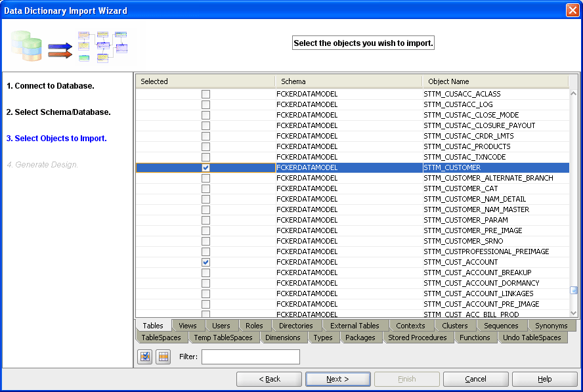This screenshot has height=392, width=583.
Task: Click into the Filter text field
Action: click(250, 357)
